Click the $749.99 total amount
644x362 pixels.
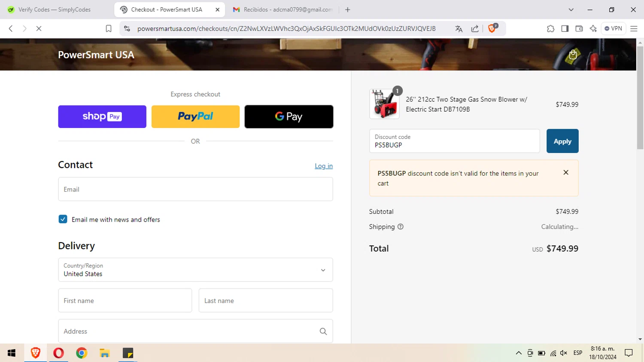[x=562, y=249]
